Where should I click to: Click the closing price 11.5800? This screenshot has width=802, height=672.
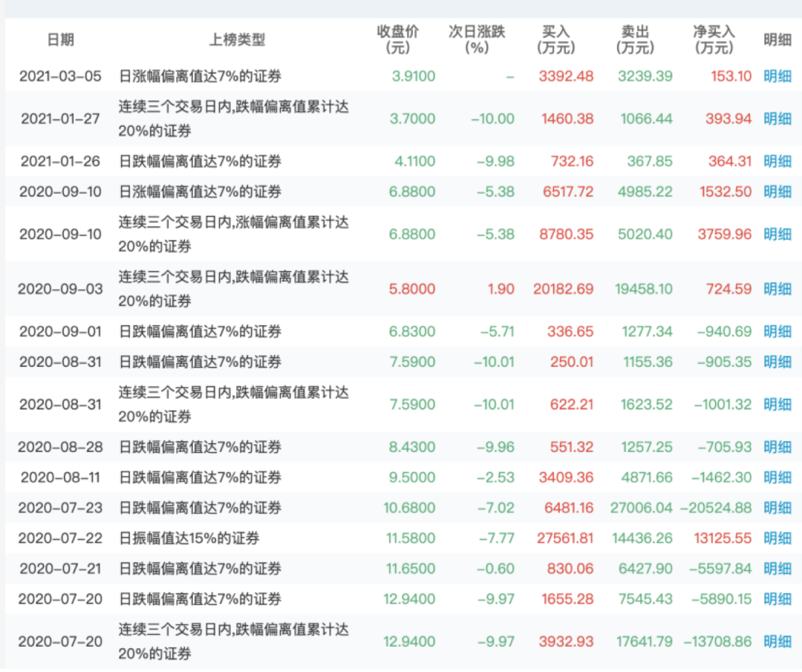[x=410, y=538]
